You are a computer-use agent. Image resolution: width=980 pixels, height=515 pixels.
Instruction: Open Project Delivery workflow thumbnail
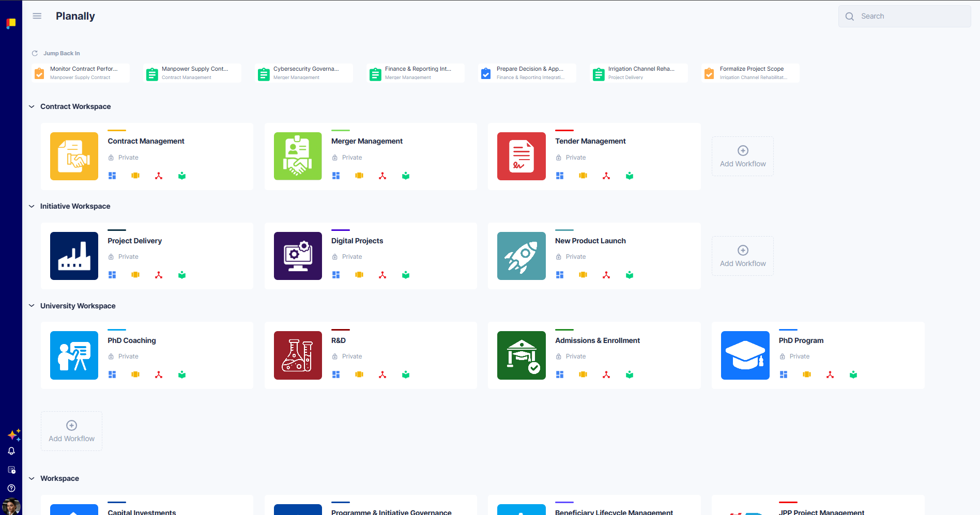[x=74, y=256]
